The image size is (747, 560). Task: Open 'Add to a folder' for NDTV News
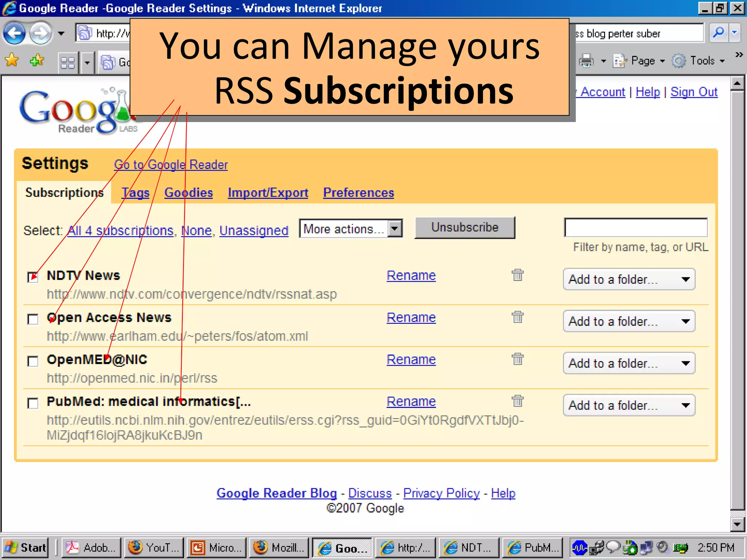tap(629, 279)
